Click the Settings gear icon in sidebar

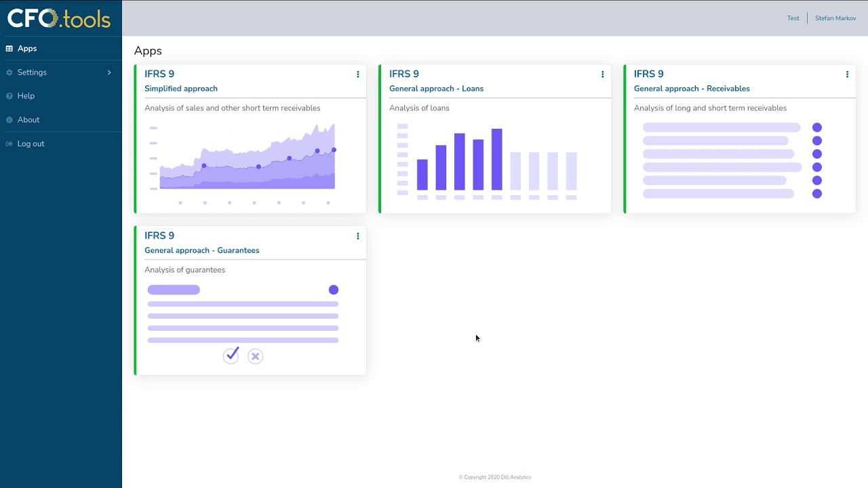click(x=9, y=73)
